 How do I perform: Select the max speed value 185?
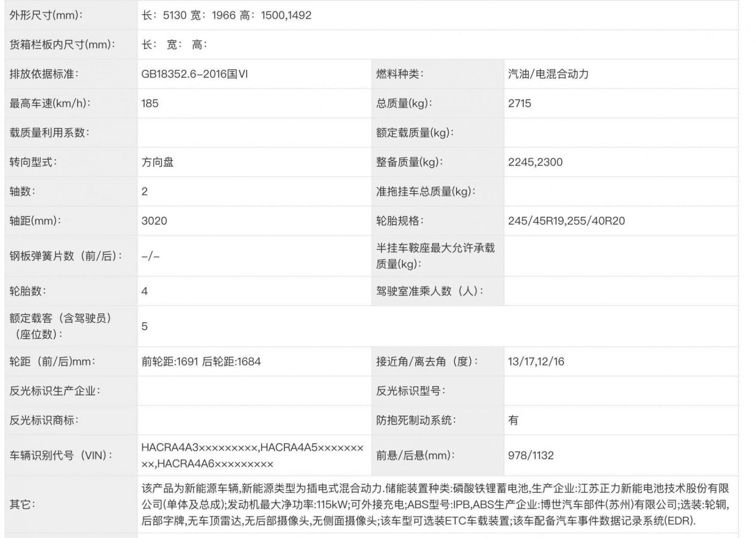pyautogui.click(x=150, y=103)
